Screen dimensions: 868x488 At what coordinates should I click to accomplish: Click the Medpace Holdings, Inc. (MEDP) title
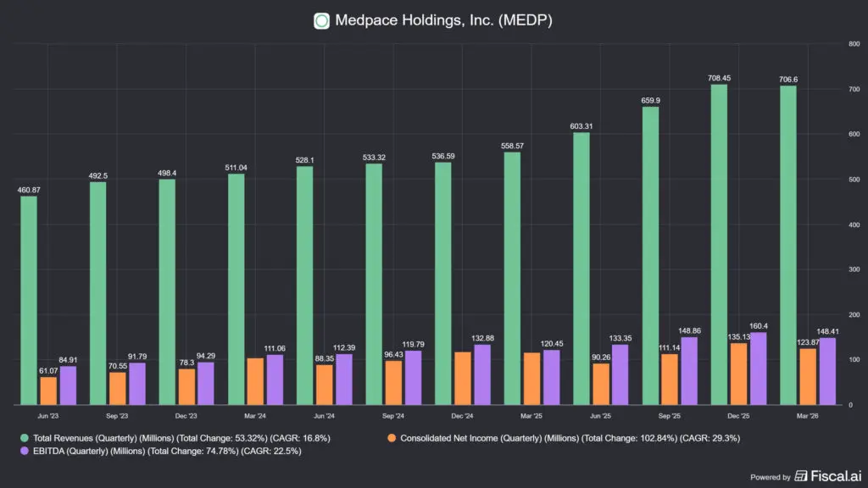[x=443, y=20]
